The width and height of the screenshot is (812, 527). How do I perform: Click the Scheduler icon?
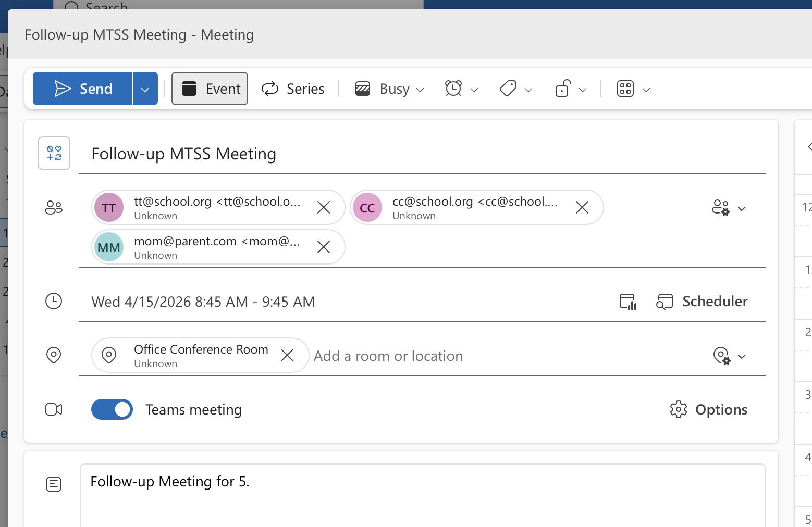click(665, 302)
